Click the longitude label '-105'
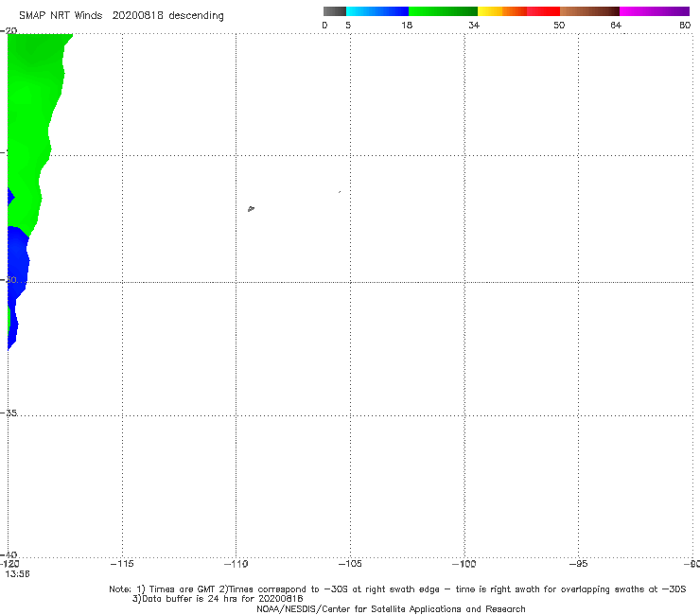The height and width of the screenshot is (615, 700). (x=350, y=564)
